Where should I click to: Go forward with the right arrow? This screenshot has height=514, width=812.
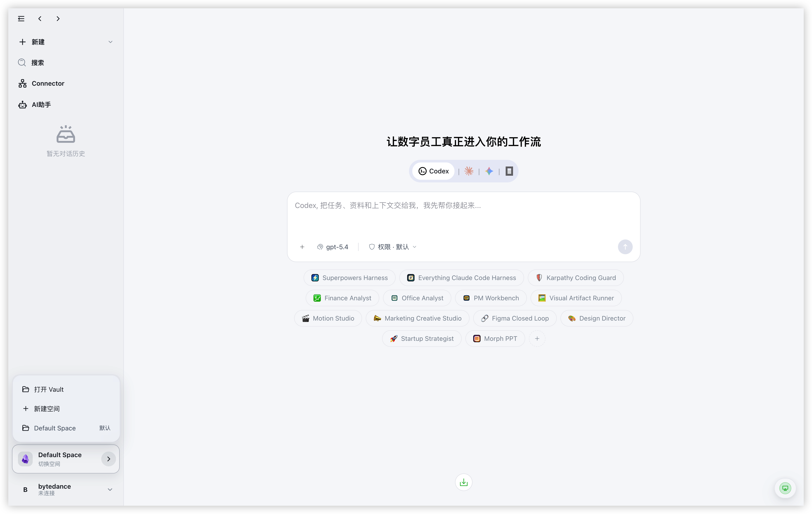pos(58,19)
